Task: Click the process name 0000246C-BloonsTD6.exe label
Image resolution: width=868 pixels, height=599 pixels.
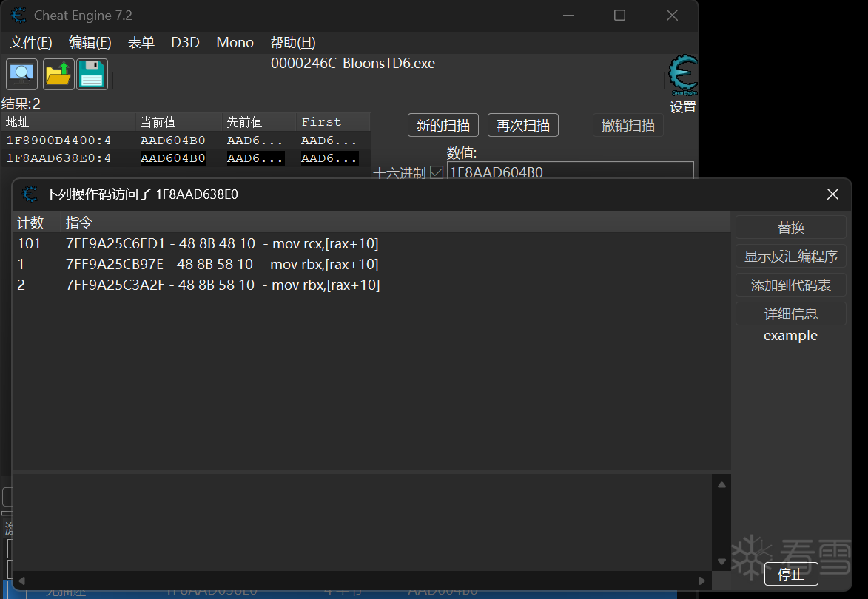Action: click(x=353, y=63)
